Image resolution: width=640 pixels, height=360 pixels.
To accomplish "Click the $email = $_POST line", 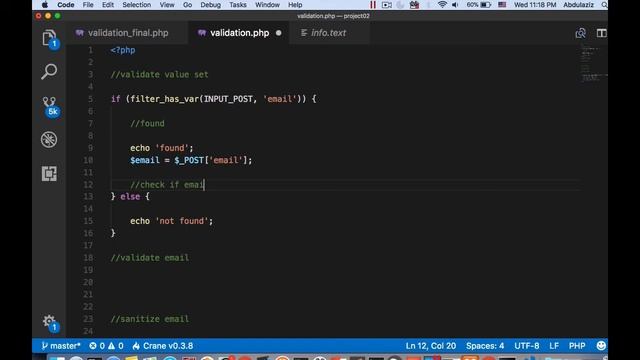I will pos(191,160).
